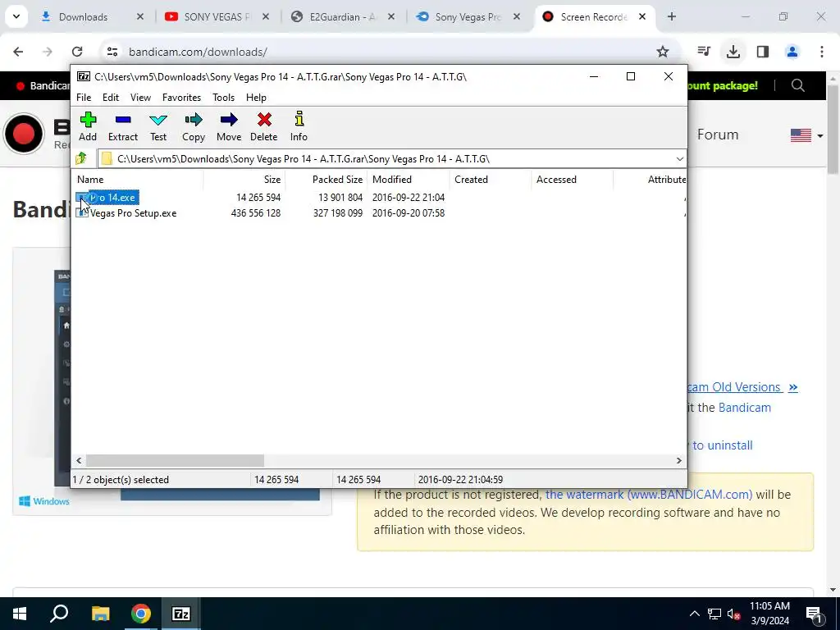Click the horizontal scrollbar right arrow
The height and width of the screenshot is (630, 840).
click(x=678, y=461)
